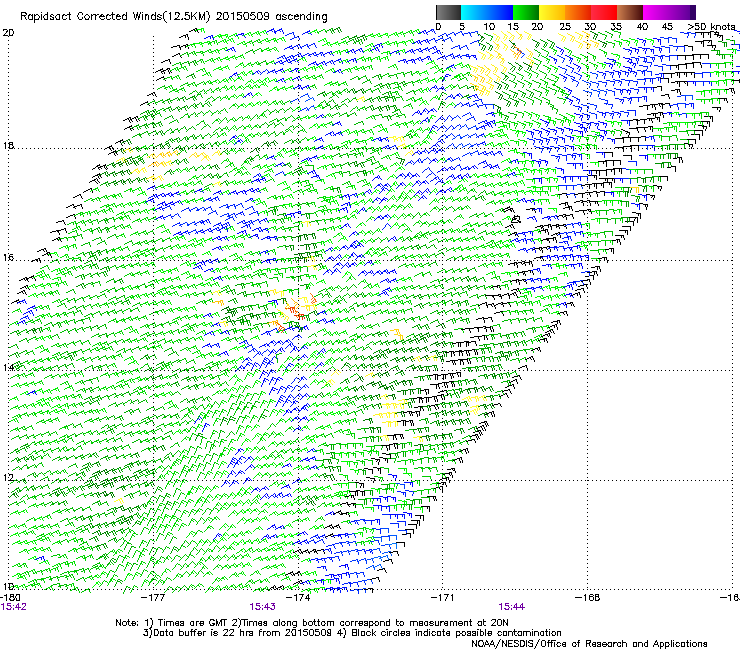Click the longitude label -168
Screen dimensions: 740x650
pyautogui.click(x=588, y=598)
